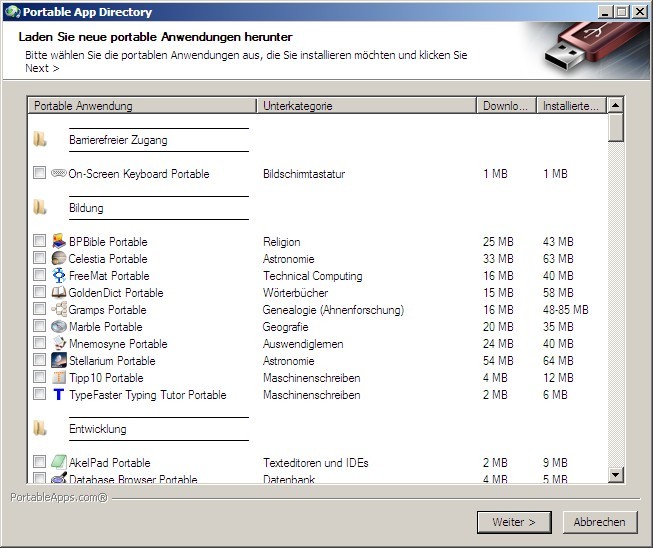The width and height of the screenshot is (653, 548).
Task: Click the Entwicklung category label
Action: (x=98, y=429)
